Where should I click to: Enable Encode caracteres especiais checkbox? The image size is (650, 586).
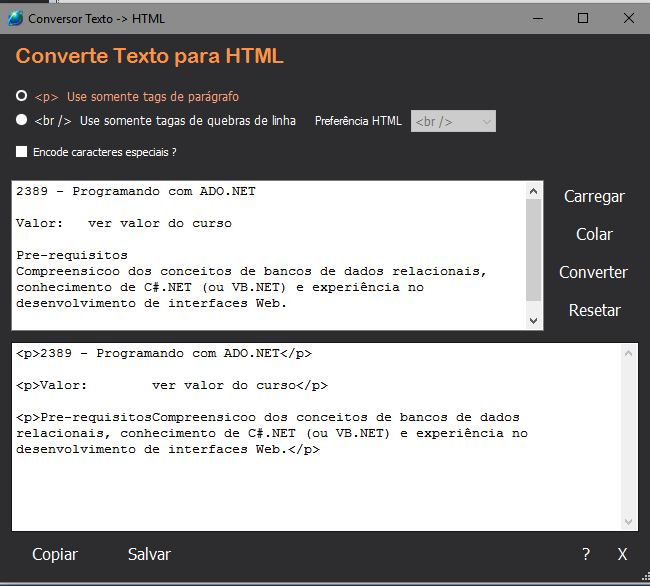point(22,153)
